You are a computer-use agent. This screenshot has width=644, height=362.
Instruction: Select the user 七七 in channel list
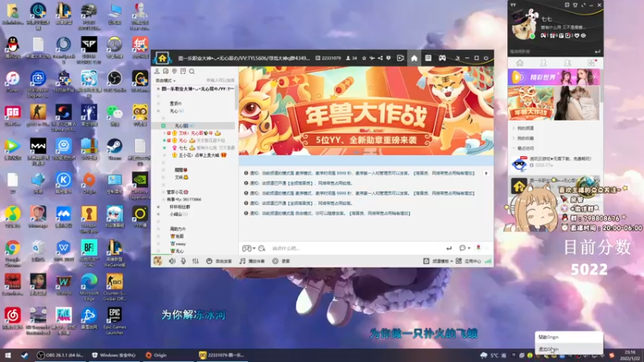coord(183,148)
